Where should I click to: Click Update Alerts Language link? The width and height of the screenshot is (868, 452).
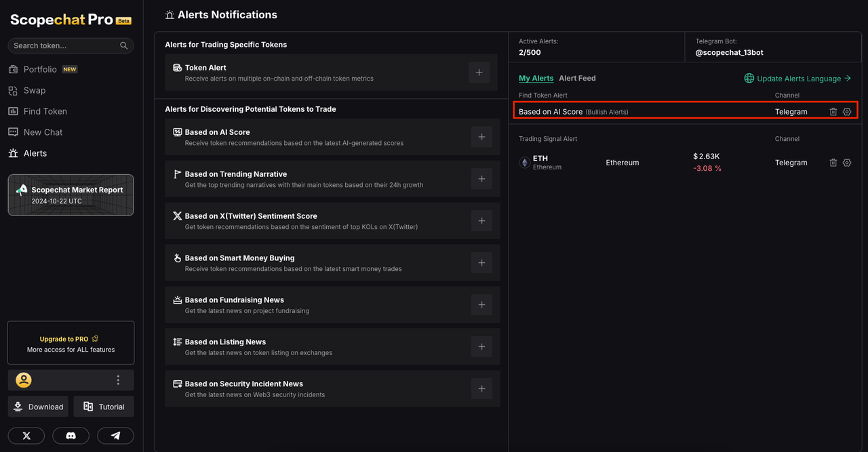pos(798,79)
